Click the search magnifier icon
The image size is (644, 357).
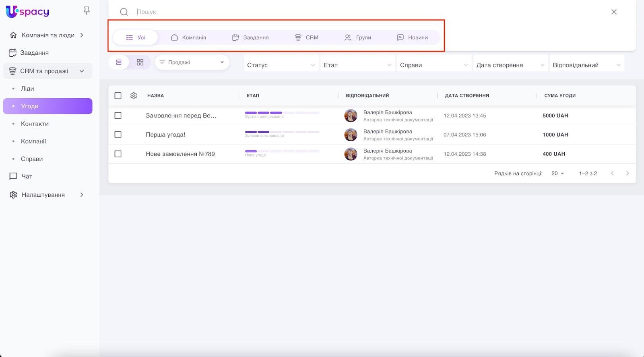click(x=124, y=12)
